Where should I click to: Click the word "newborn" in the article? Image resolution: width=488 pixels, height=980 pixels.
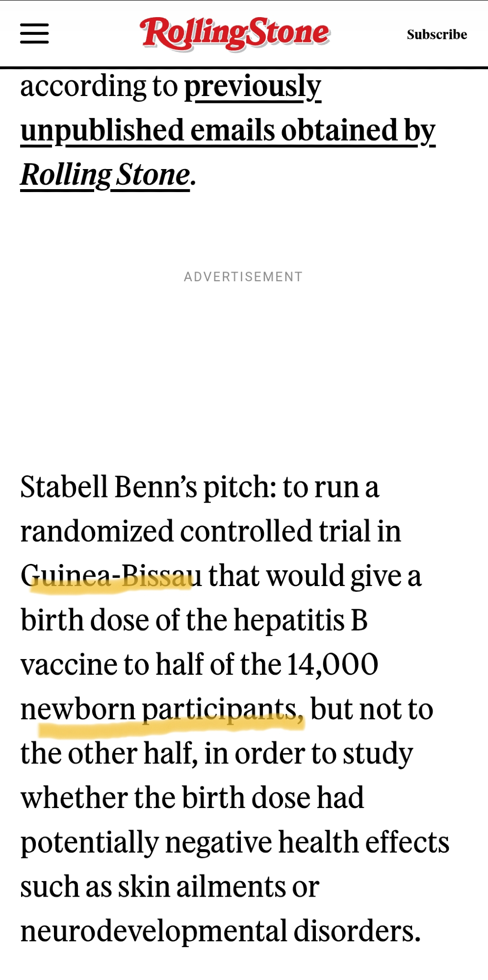[77, 710]
